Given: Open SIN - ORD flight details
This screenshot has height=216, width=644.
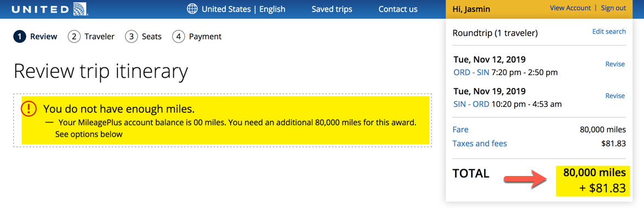Looking at the screenshot, I should coord(471,104).
